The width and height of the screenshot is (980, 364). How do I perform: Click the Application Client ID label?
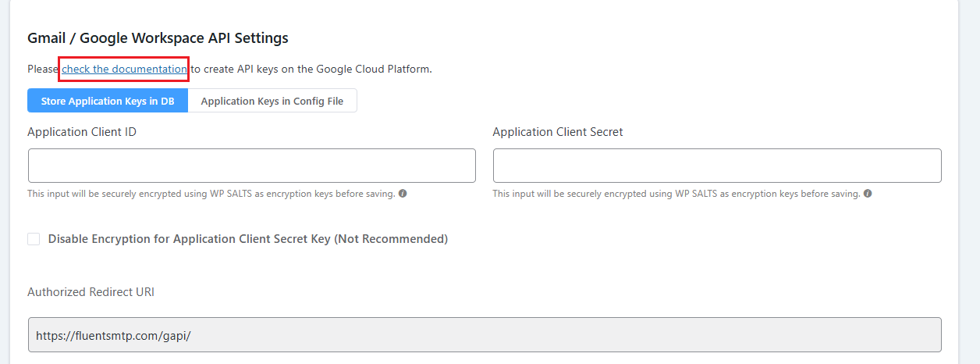tap(82, 132)
